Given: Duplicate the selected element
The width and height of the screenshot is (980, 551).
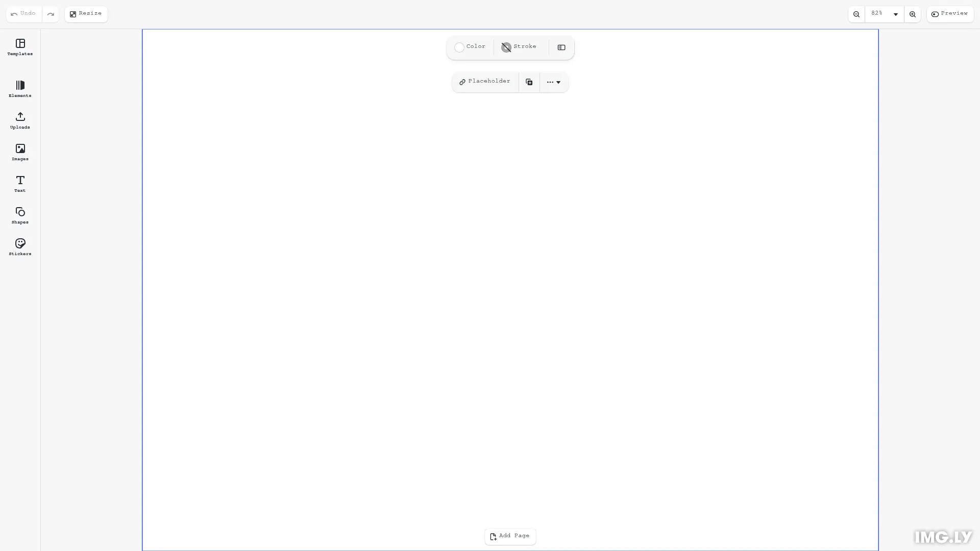Looking at the screenshot, I should click(x=529, y=82).
